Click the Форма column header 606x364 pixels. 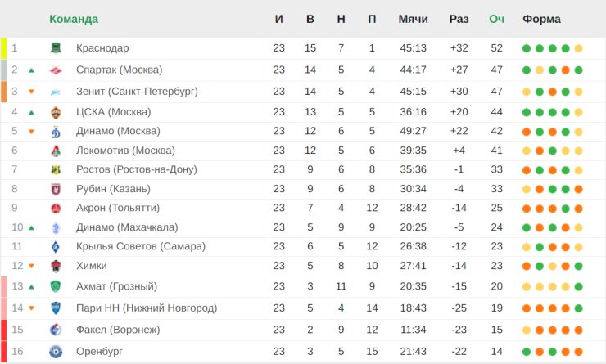542,19
